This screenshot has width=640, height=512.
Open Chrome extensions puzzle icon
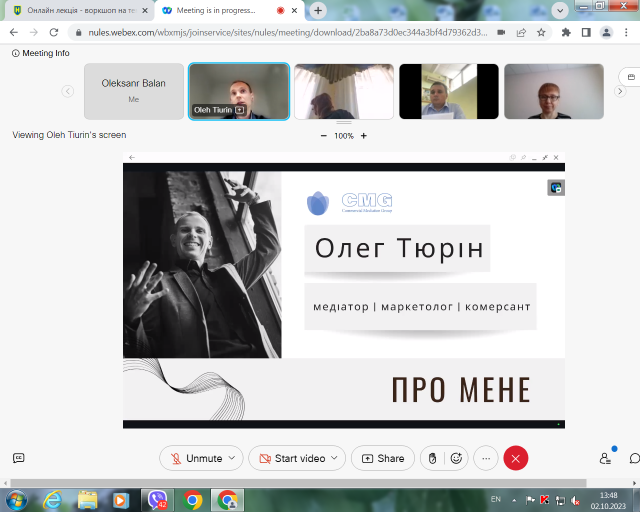(566, 32)
